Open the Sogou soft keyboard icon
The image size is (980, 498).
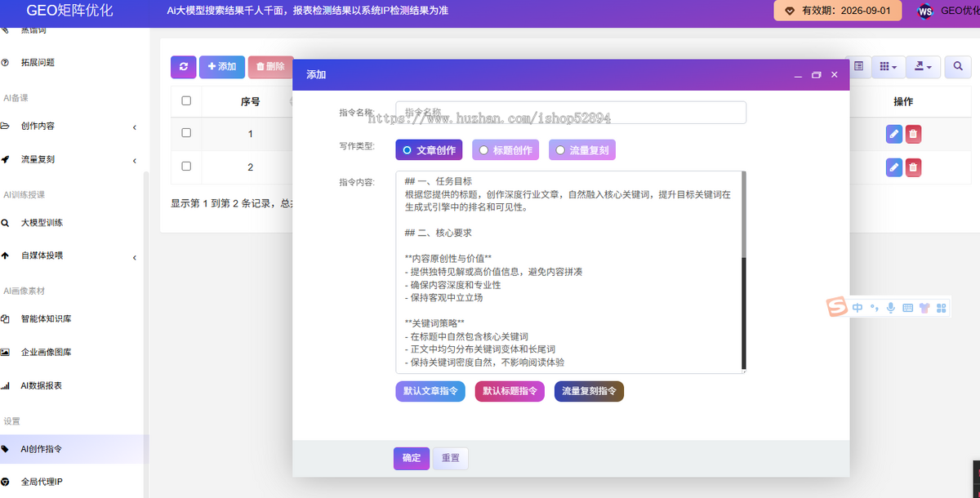pyautogui.click(x=907, y=308)
